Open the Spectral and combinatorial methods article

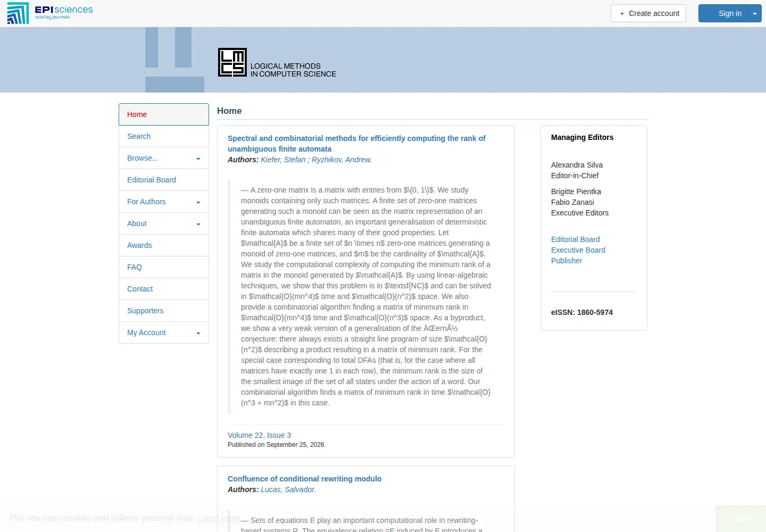tap(356, 144)
